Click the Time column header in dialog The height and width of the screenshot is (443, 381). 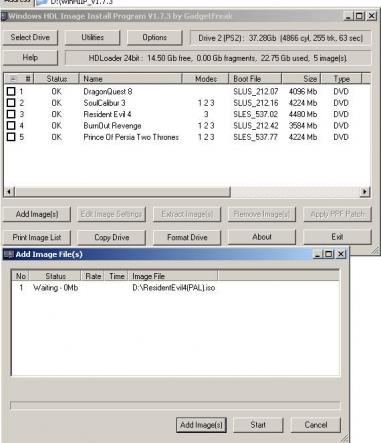click(x=116, y=276)
